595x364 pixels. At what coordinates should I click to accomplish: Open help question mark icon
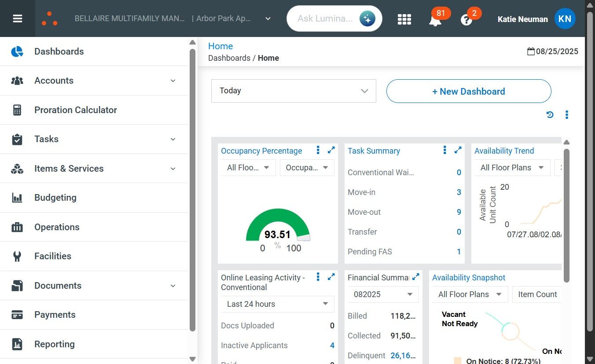coord(466,20)
